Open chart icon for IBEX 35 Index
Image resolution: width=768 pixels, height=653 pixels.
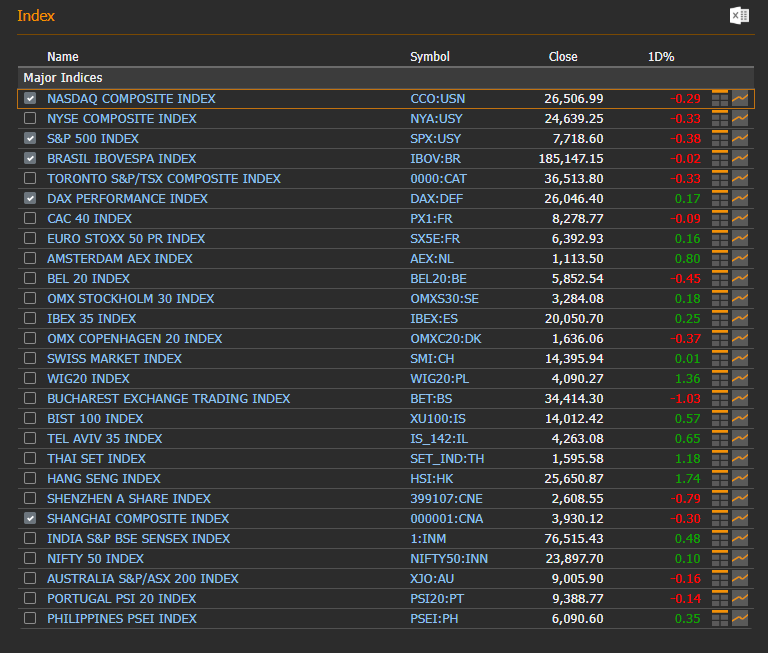(x=740, y=318)
